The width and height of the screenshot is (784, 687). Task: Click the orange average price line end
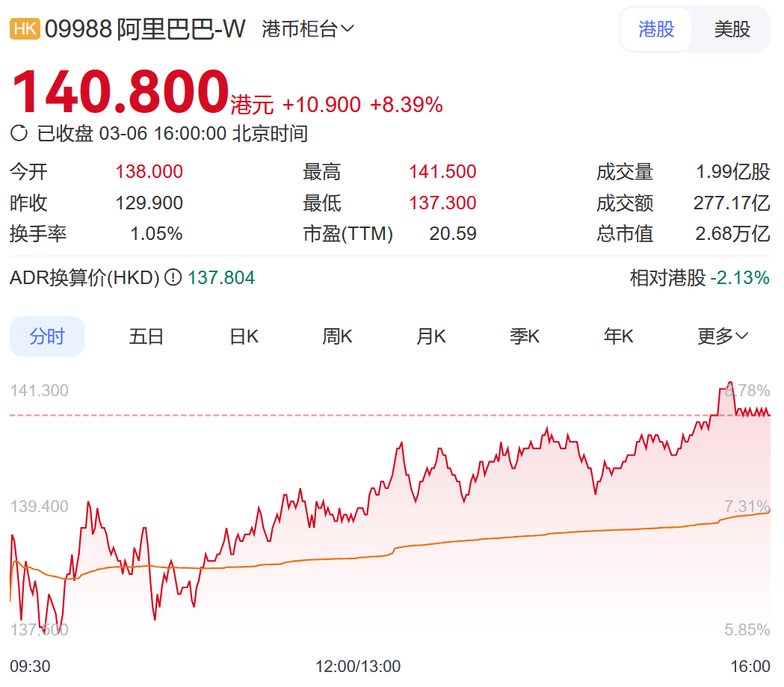768,511
